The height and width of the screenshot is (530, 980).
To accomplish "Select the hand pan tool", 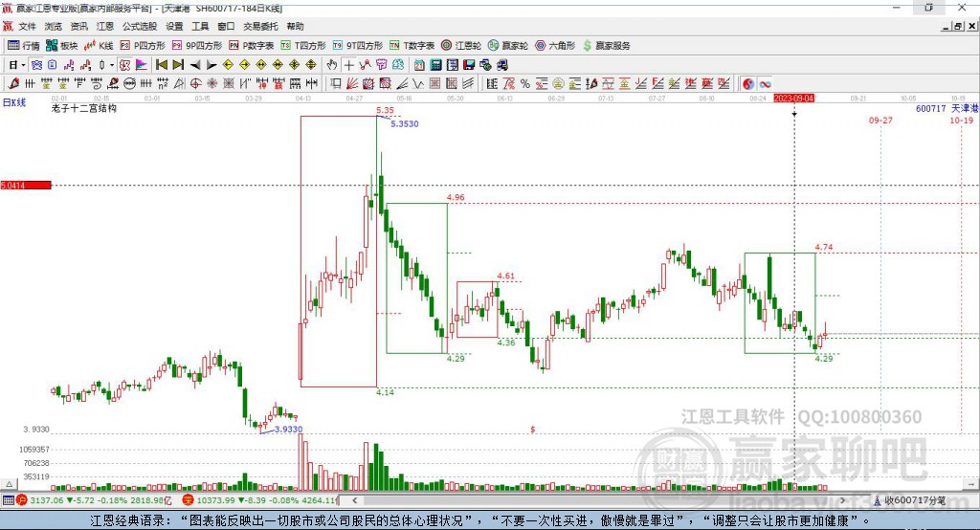I will click(332, 65).
